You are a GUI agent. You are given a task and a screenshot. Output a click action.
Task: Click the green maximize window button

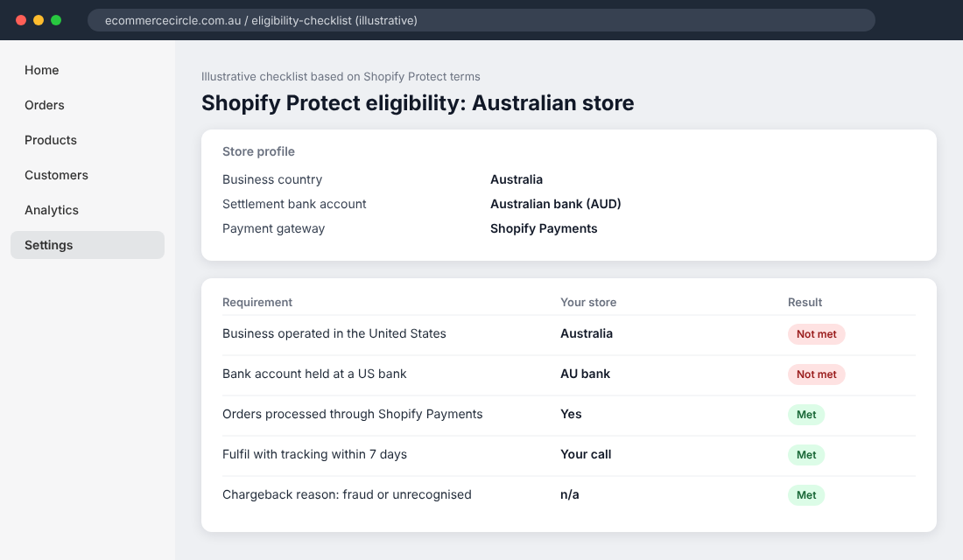(56, 20)
